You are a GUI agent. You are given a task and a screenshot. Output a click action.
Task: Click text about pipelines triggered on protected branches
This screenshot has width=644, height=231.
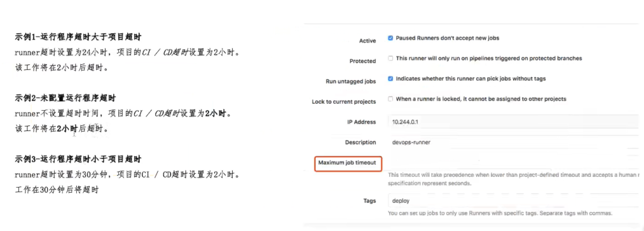point(489,59)
